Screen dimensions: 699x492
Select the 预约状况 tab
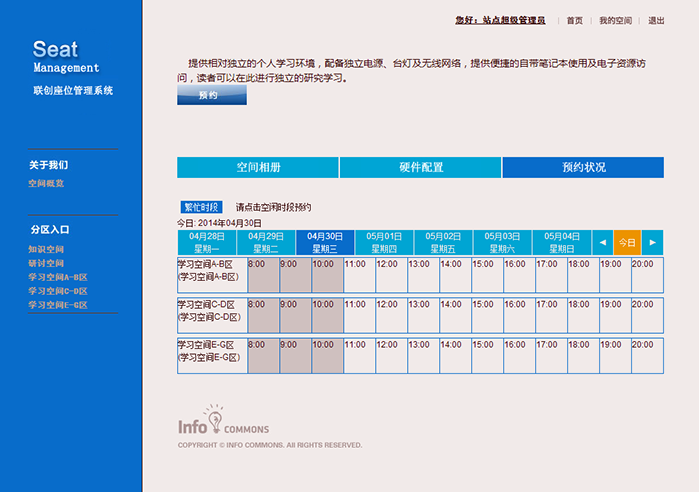point(583,167)
